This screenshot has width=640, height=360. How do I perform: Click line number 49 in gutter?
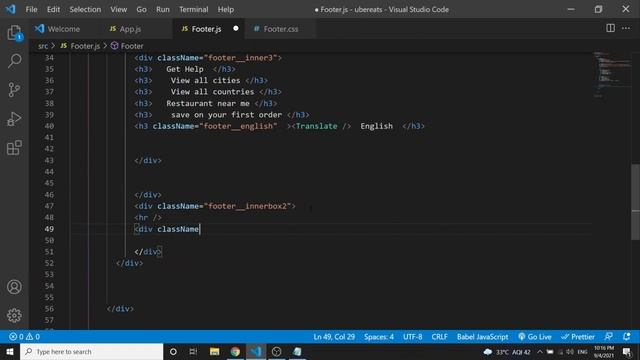click(x=49, y=229)
